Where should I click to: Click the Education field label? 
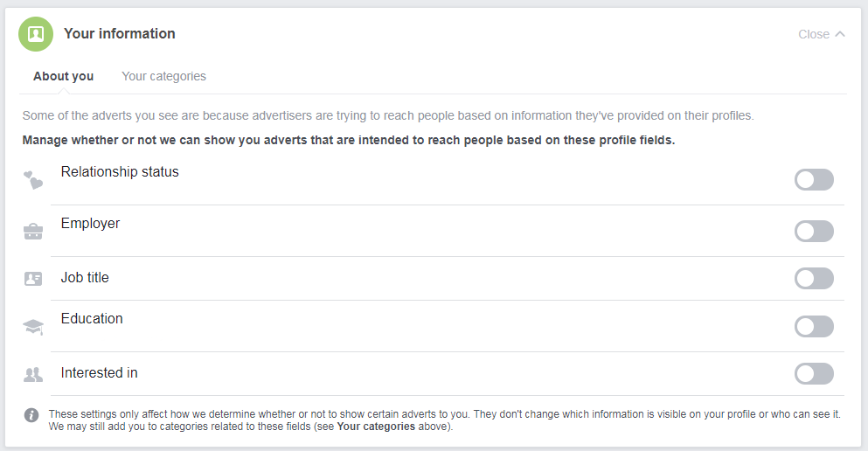[92, 319]
